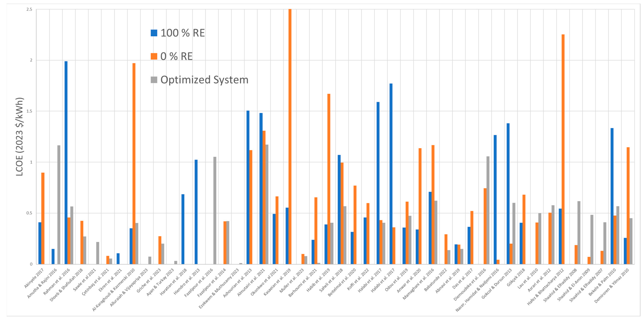Click the 1.5 tick label on the y-axis

point(30,111)
